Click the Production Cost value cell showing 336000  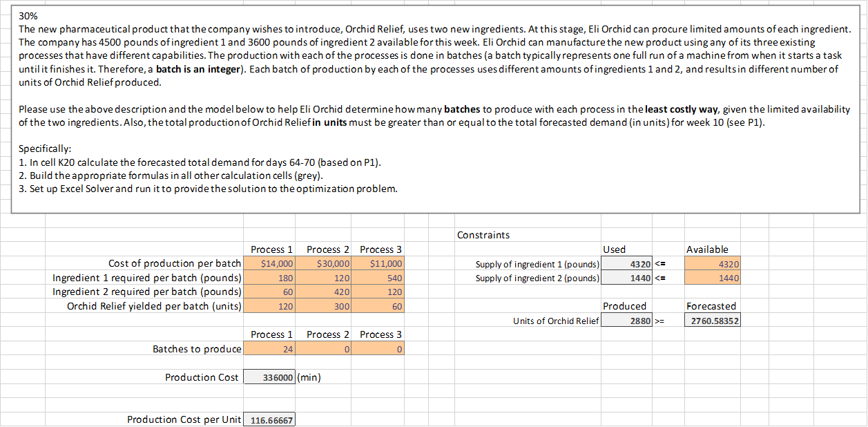click(269, 377)
